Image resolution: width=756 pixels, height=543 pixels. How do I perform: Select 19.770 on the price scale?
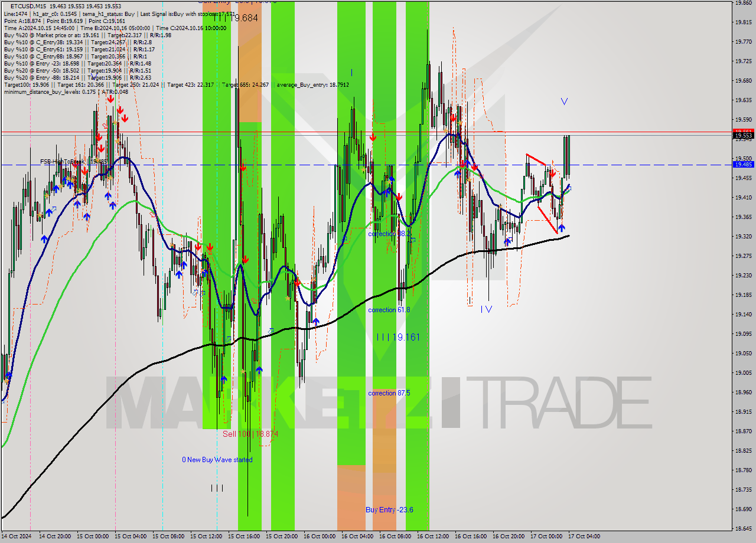pos(742,42)
